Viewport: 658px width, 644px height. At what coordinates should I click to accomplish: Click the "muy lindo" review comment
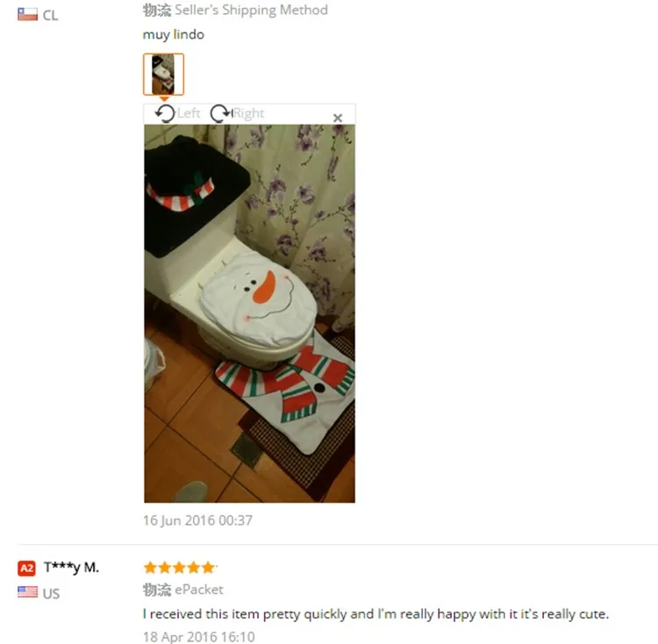pos(174,34)
